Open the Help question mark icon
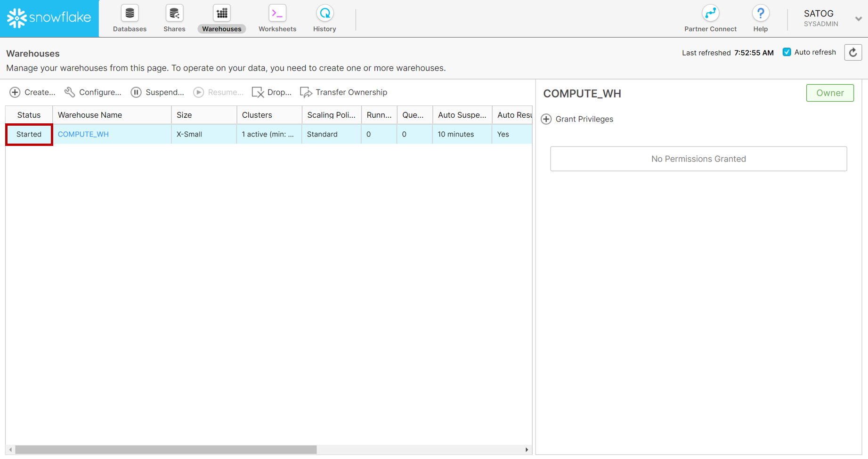 pos(760,13)
